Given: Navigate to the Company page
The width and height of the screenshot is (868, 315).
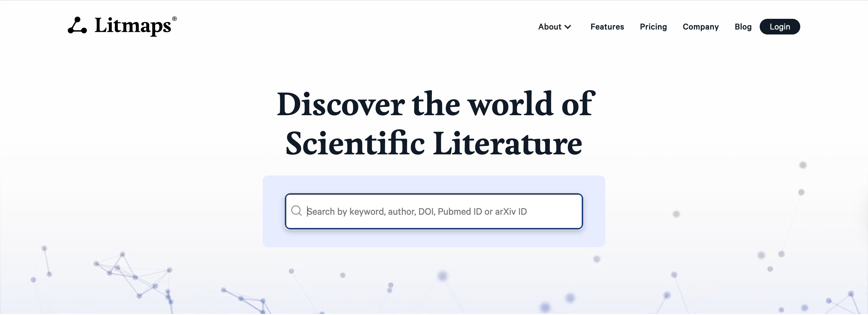Looking at the screenshot, I should click(701, 27).
